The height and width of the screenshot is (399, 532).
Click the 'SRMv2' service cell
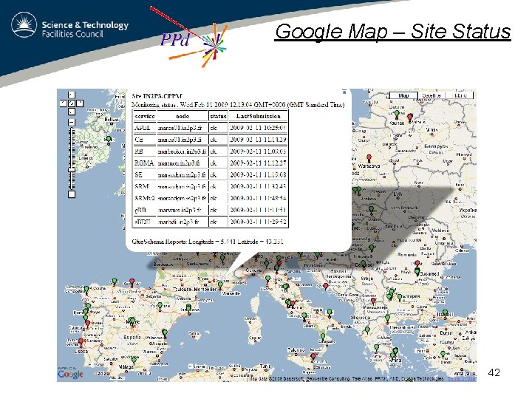tap(145, 198)
